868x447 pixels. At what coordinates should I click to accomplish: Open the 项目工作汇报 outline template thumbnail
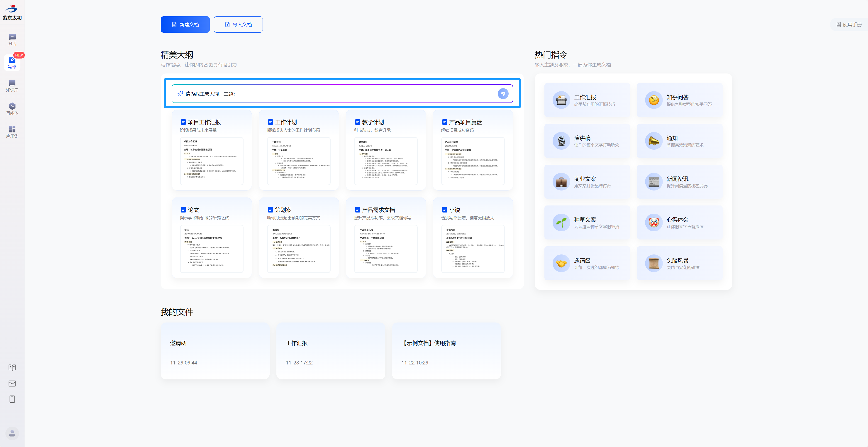pyautogui.click(x=212, y=161)
